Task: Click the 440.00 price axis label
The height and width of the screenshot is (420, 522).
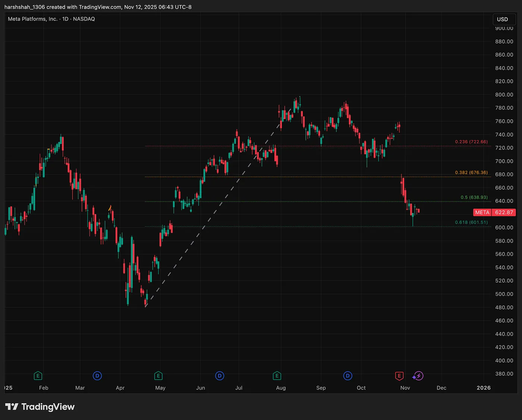Action: click(x=504, y=334)
